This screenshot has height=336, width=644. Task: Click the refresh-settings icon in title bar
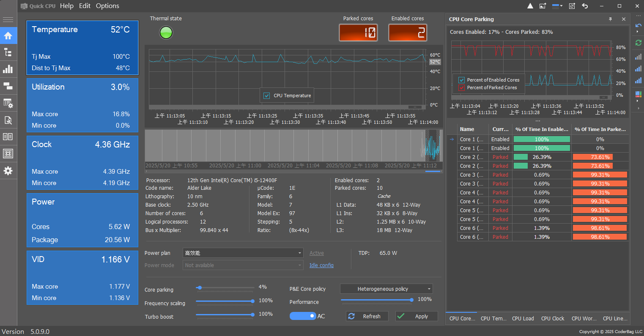click(572, 6)
